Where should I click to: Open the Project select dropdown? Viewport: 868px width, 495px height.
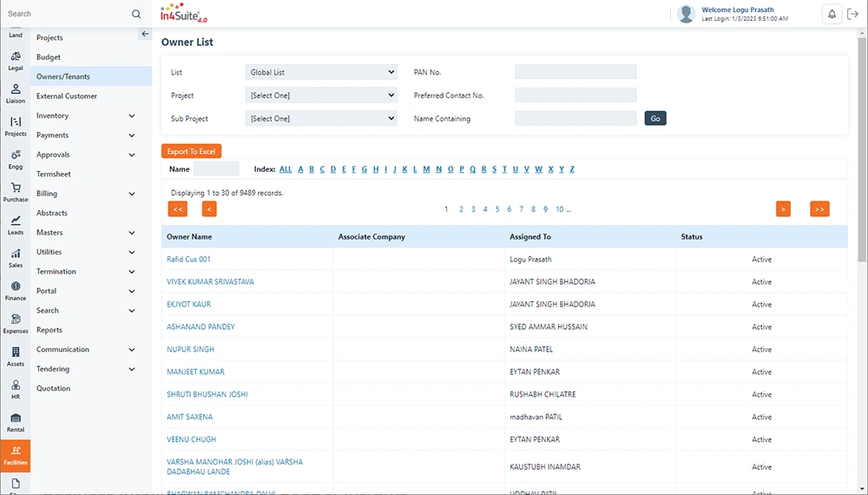click(x=321, y=96)
